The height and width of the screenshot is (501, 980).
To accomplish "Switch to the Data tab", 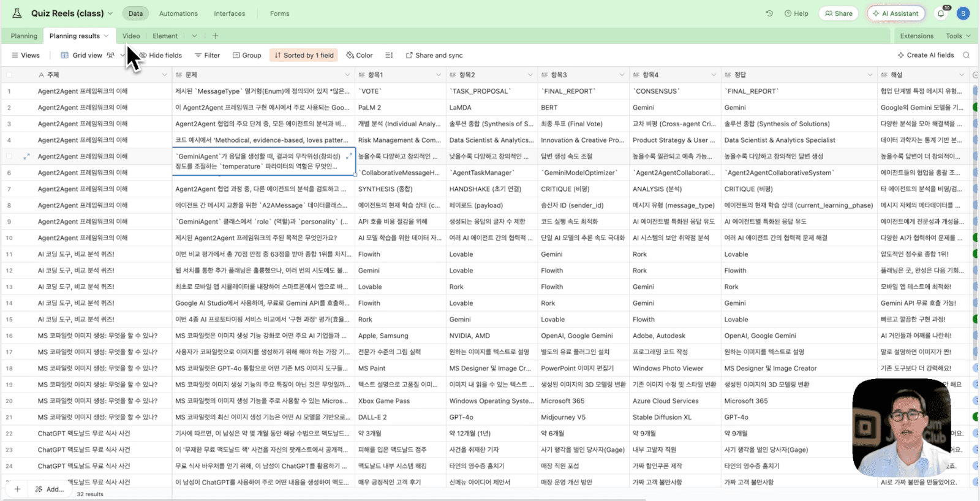I will point(135,13).
